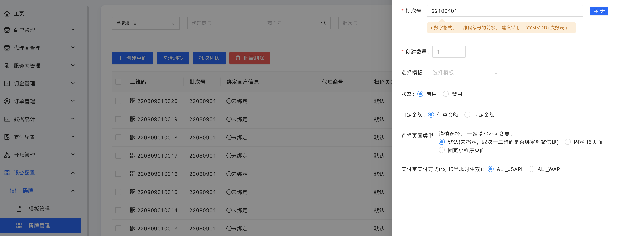The image size is (644, 236).
Task: Click the home icon beside 主页
Action: [x=7, y=14]
